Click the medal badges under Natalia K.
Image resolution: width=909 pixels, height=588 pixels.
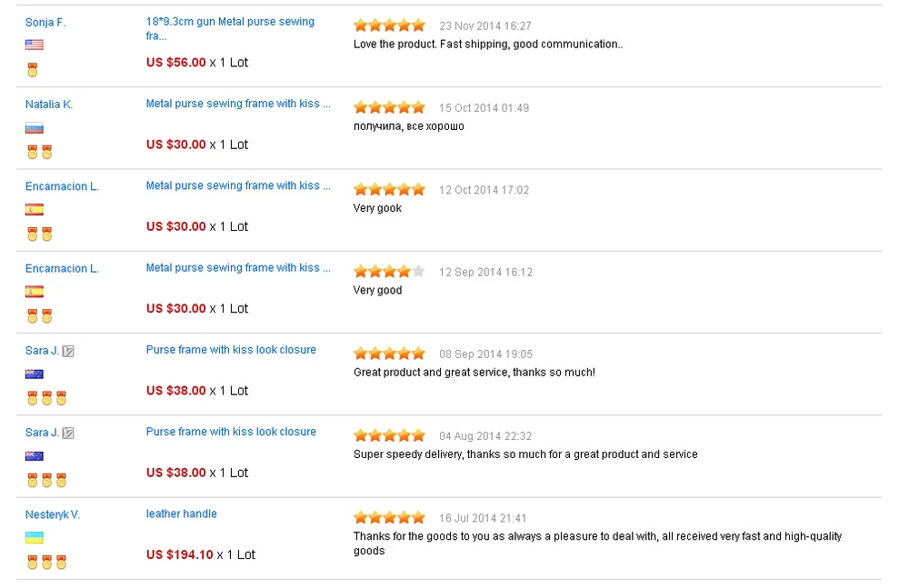pyautogui.click(x=39, y=152)
